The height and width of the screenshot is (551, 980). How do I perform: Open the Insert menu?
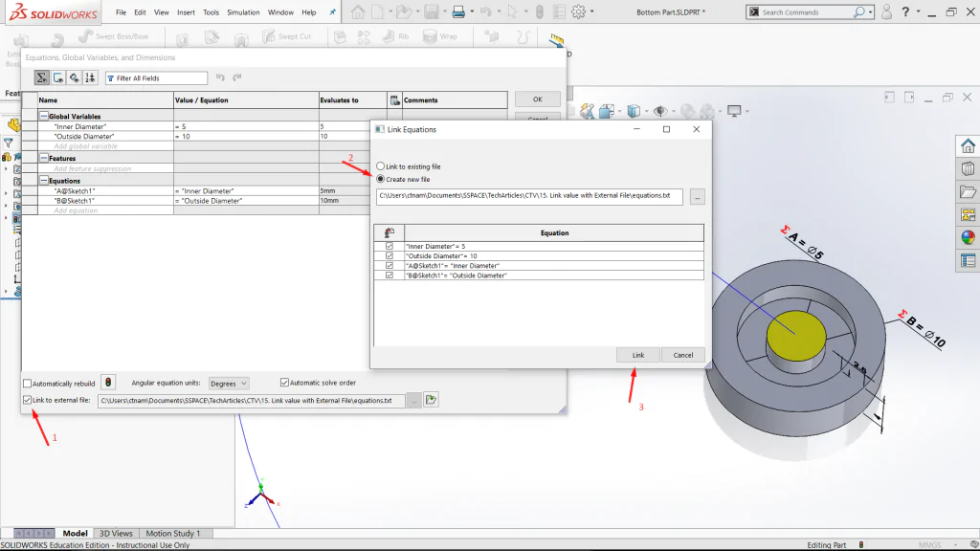pos(186,11)
